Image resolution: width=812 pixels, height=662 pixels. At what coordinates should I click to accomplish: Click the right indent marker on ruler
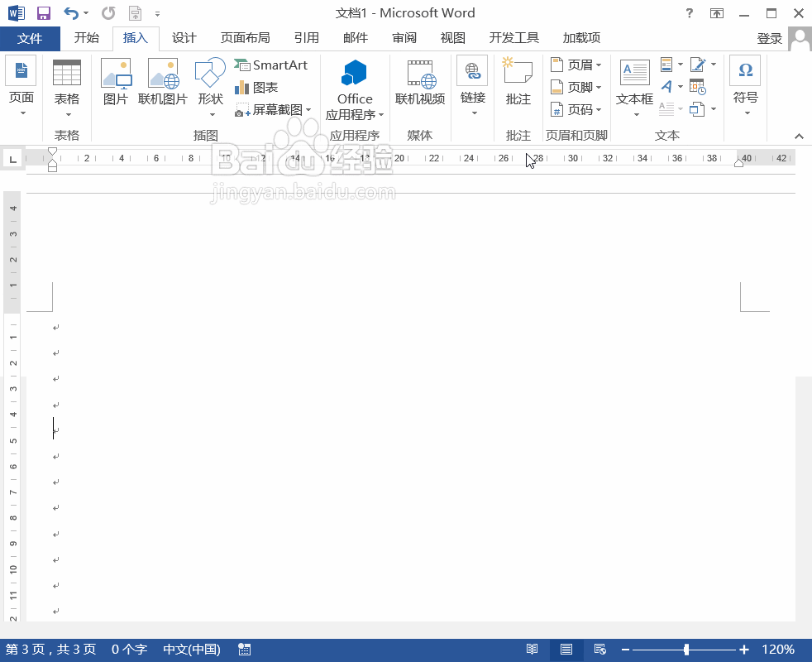coord(739,163)
